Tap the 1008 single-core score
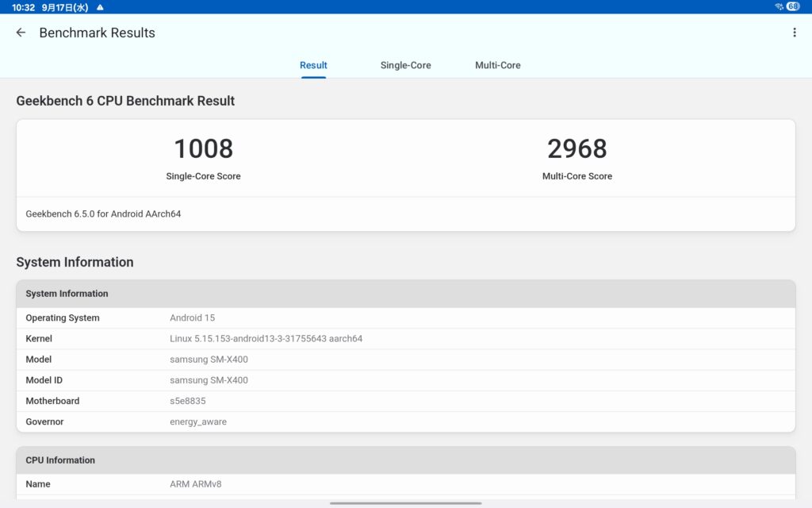The height and width of the screenshot is (508, 812). pos(204,148)
